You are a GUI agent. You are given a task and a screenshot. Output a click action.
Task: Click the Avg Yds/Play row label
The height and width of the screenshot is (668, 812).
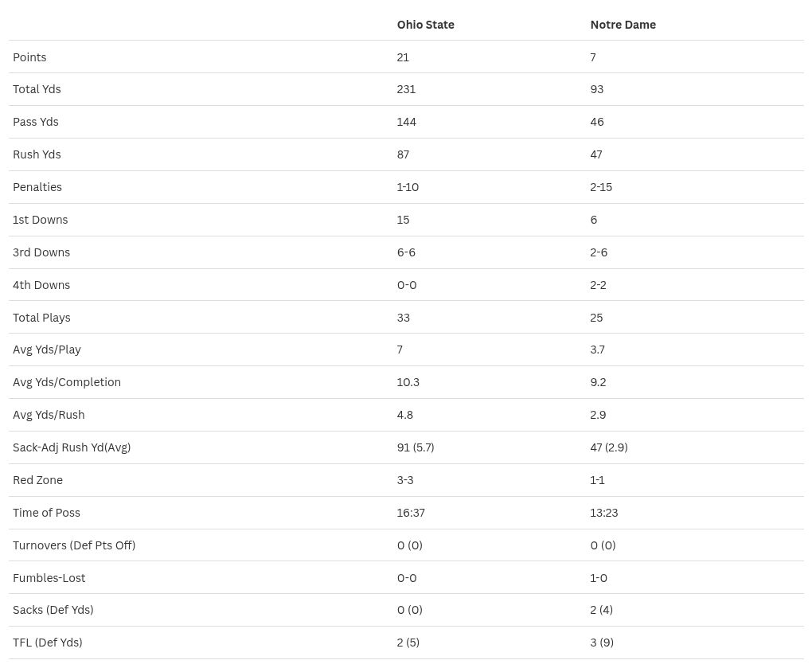[x=47, y=350]
